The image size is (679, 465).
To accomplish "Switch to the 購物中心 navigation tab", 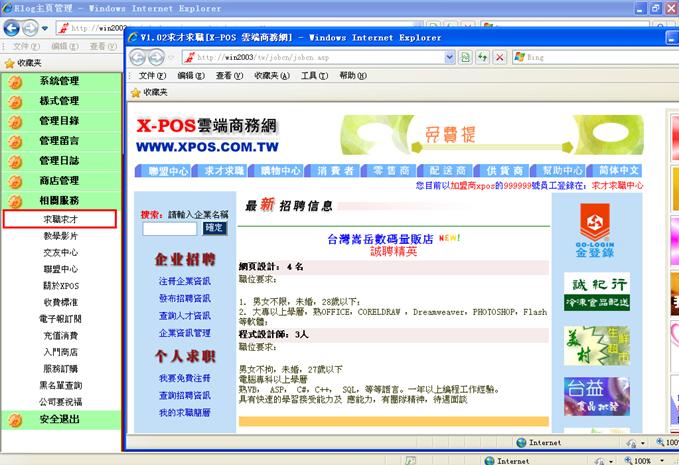I will 281,171.
